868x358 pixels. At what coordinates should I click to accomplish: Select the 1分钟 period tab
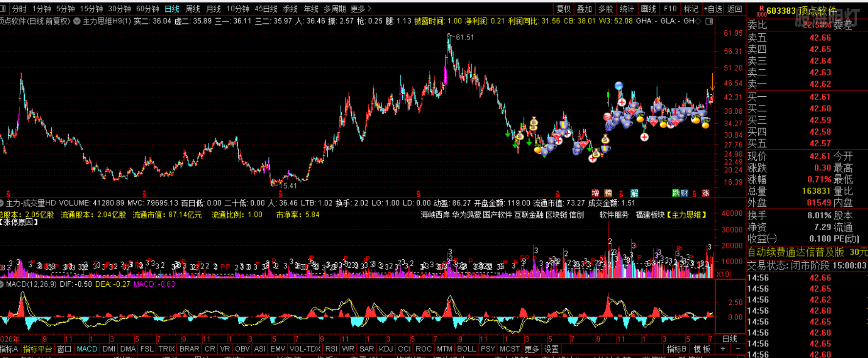(x=42, y=9)
